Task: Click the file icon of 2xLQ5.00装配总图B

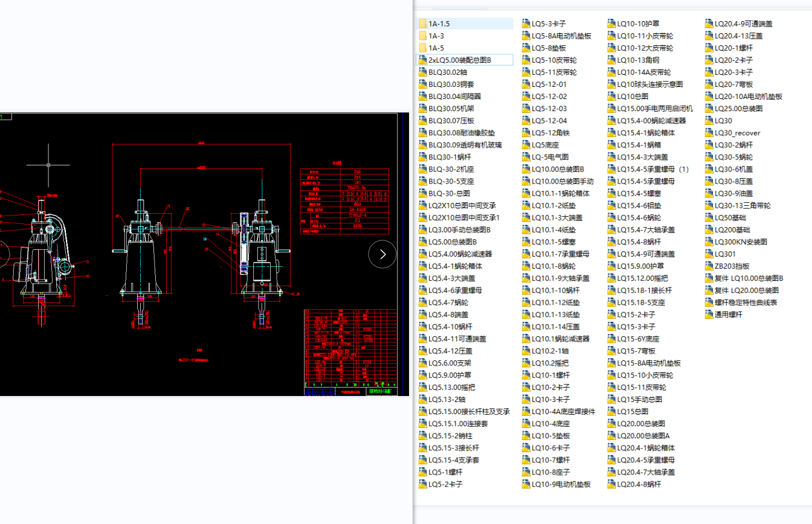Action: (422, 60)
